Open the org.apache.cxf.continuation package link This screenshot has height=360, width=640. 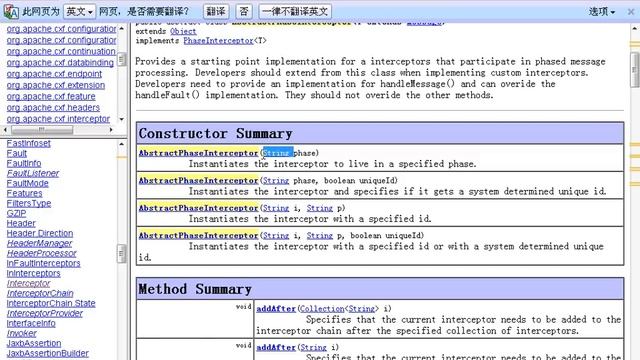point(61,51)
